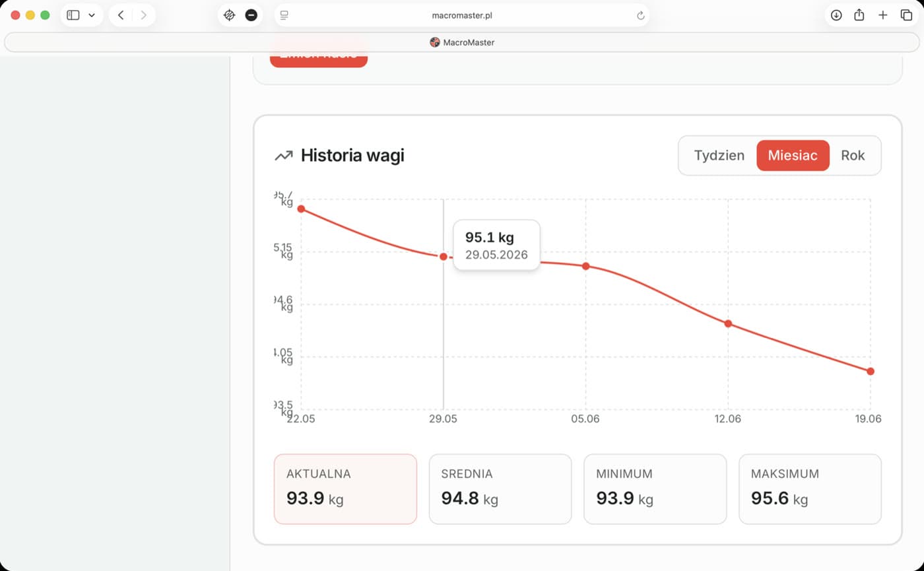
Task: Click the 05.06 x-axis label
Action: click(585, 419)
